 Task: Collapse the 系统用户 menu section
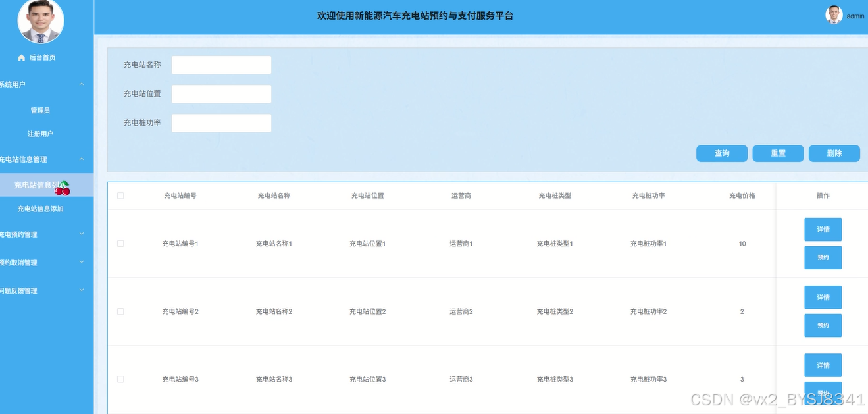click(82, 84)
